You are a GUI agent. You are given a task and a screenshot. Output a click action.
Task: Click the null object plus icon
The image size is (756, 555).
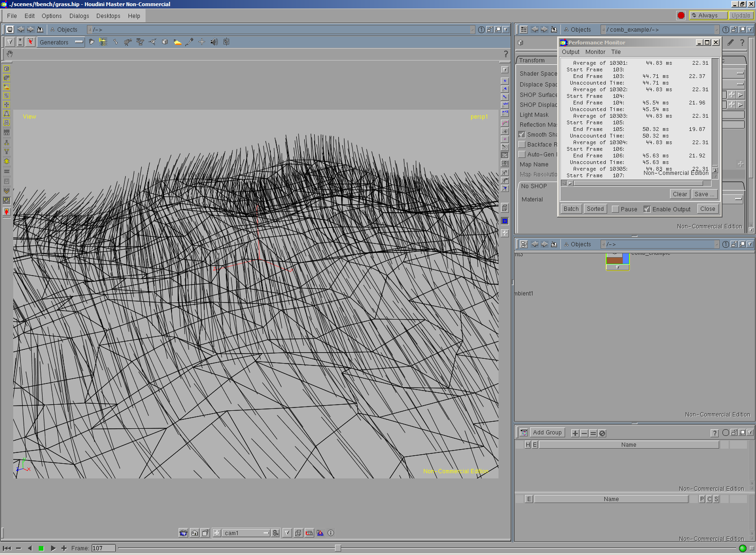point(202,42)
